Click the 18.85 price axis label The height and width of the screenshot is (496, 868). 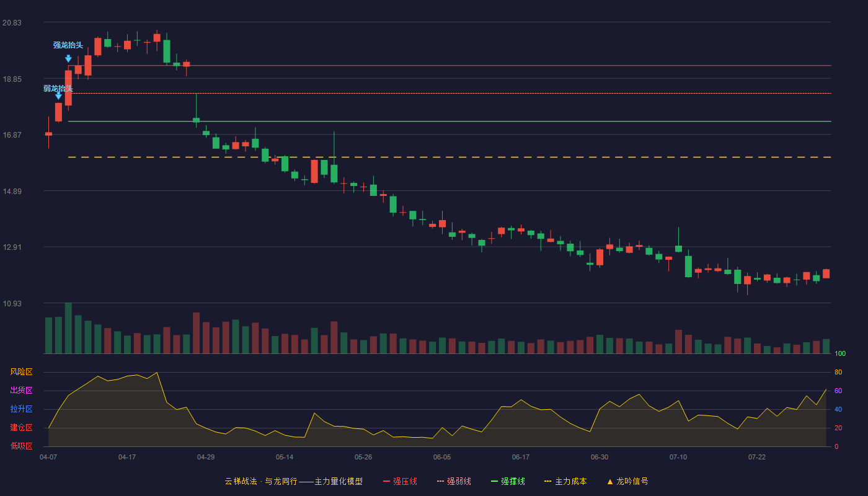tap(12, 79)
